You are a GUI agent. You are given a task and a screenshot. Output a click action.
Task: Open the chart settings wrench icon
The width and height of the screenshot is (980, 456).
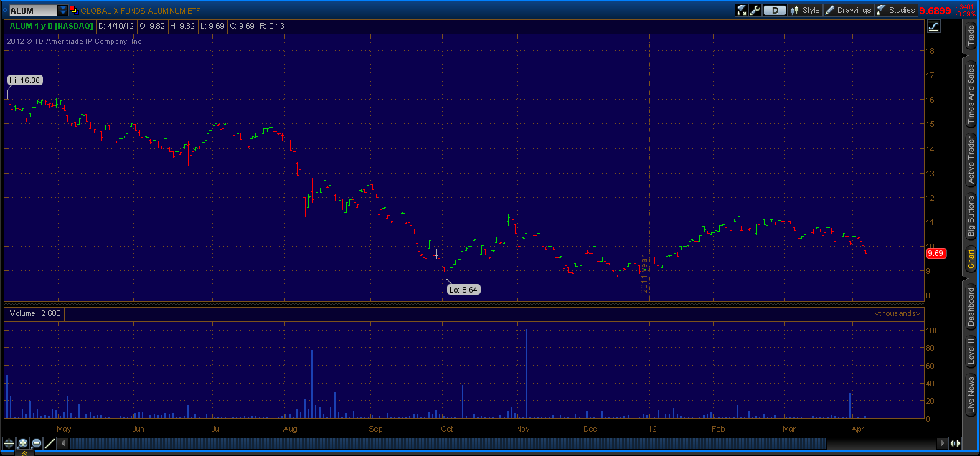(x=755, y=10)
